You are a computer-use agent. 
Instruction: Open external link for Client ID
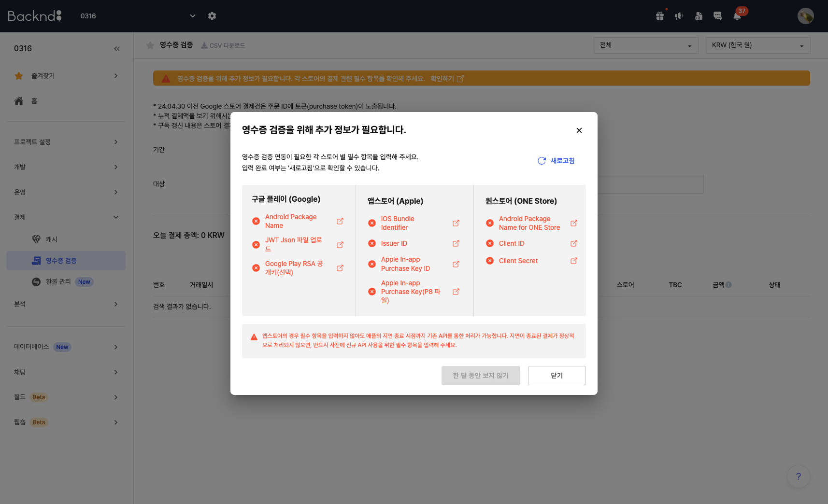(574, 243)
